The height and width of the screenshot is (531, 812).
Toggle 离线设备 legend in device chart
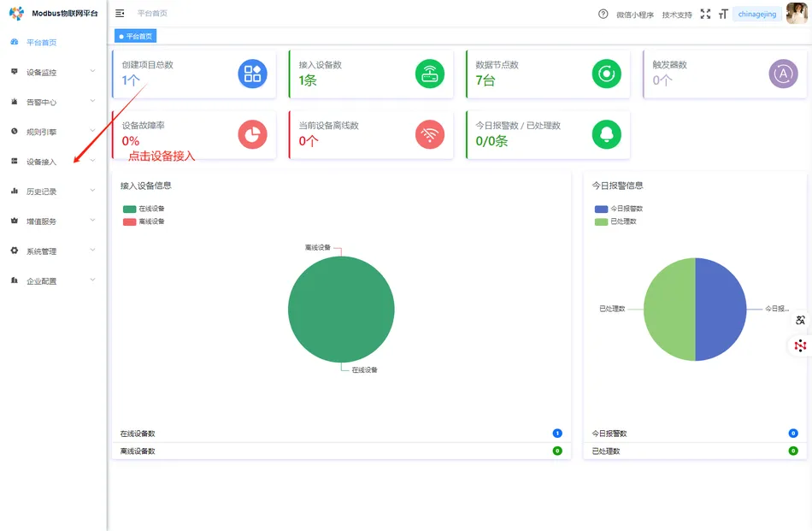(x=144, y=221)
